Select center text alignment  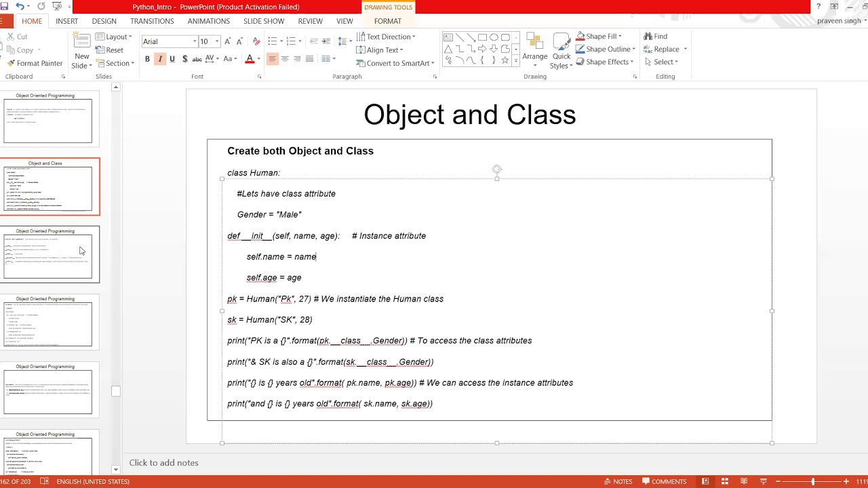pyautogui.click(x=285, y=59)
